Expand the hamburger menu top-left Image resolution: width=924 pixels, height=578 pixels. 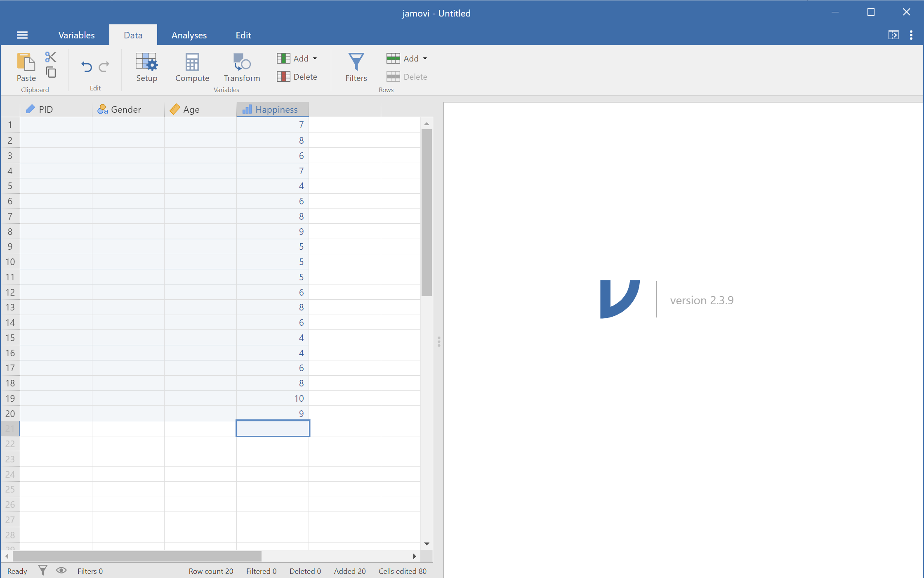click(22, 35)
